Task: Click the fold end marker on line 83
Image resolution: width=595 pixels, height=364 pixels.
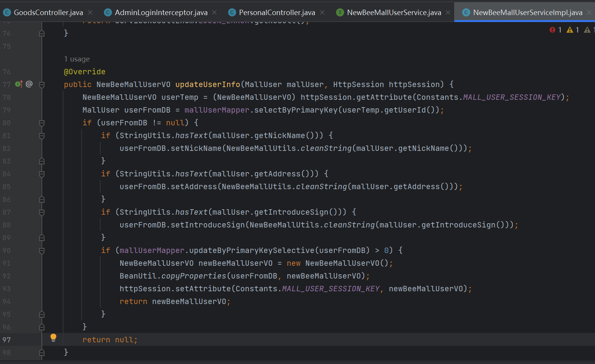Action: (42, 161)
